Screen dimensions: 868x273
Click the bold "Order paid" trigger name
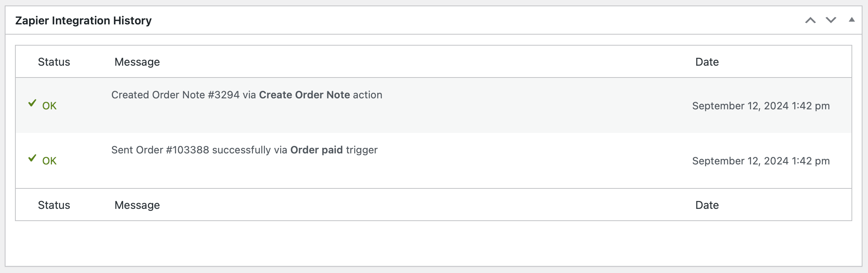point(316,150)
